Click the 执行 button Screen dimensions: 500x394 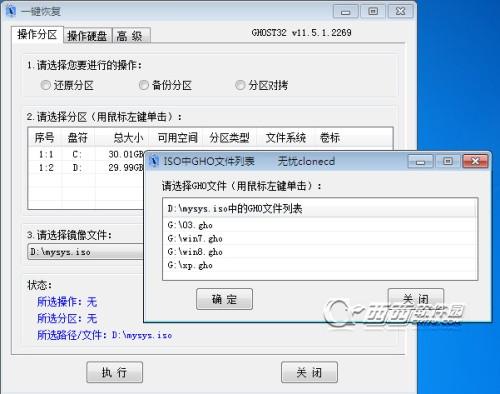tap(114, 372)
